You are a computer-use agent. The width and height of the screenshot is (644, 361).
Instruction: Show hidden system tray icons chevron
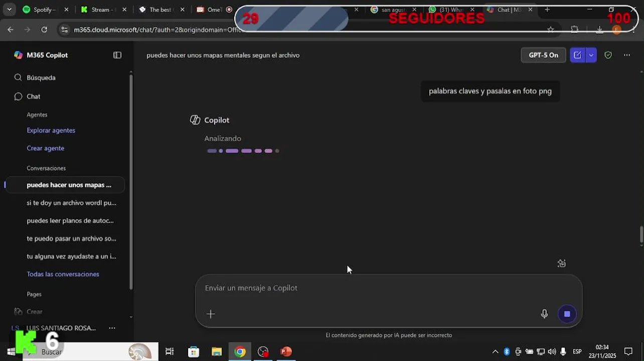[x=495, y=351]
